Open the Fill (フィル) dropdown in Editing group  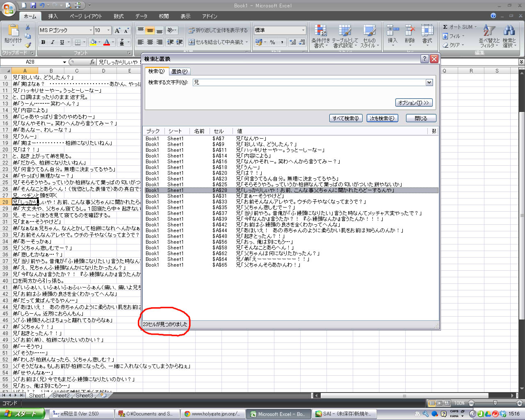[454, 36]
